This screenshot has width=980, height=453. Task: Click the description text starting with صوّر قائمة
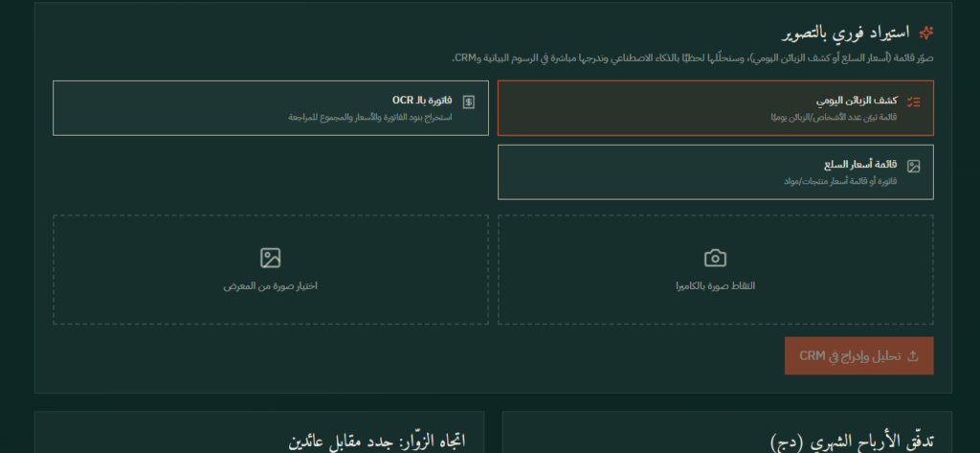click(693, 58)
